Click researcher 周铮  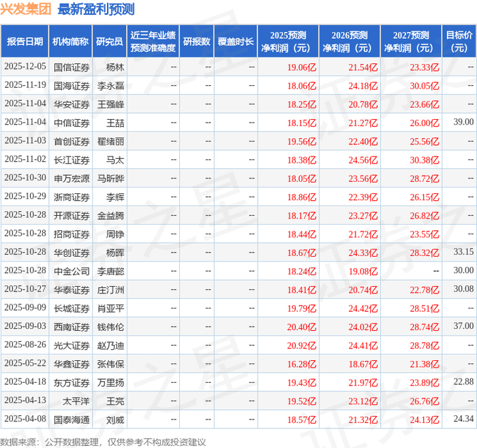115,234
